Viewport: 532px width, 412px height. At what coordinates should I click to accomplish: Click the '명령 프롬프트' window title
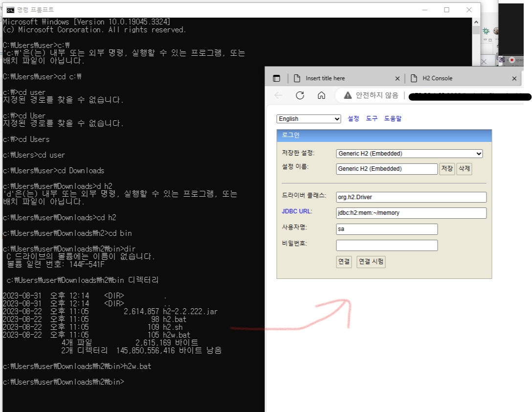[x=35, y=10]
